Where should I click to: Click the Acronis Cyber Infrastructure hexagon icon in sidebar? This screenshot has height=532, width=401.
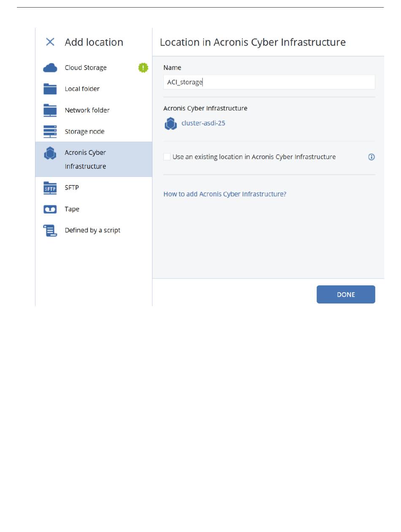click(x=50, y=153)
